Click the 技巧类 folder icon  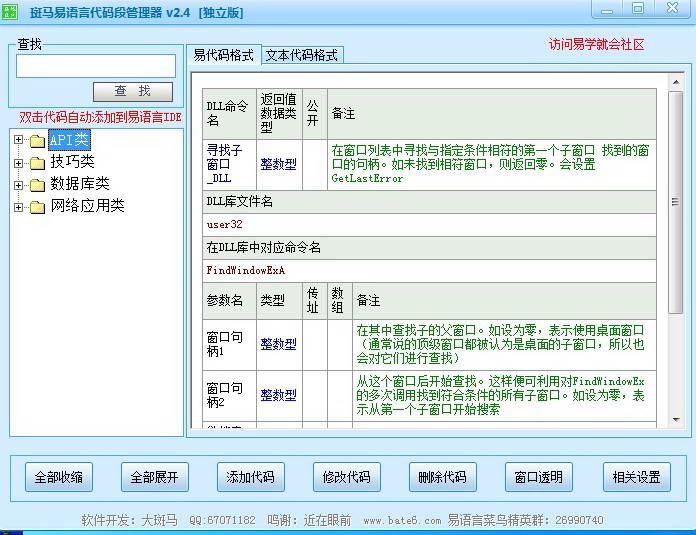[x=37, y=163]
